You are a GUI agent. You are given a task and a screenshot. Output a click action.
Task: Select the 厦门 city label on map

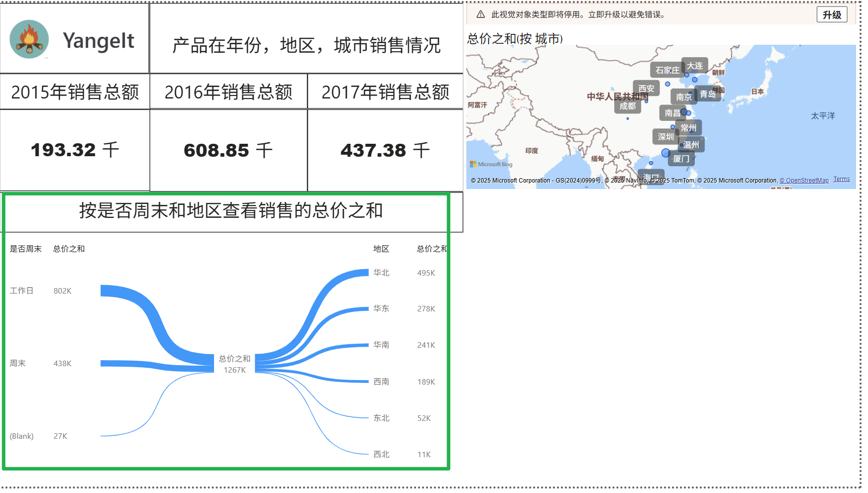point(681,159)
